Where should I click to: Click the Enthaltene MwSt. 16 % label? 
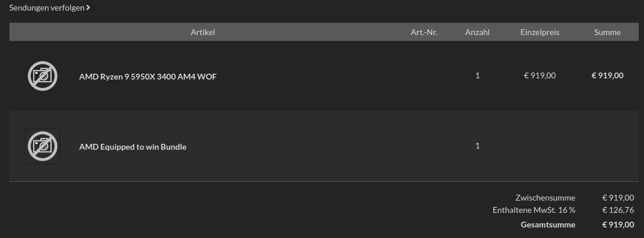click(x=534, y=210)
